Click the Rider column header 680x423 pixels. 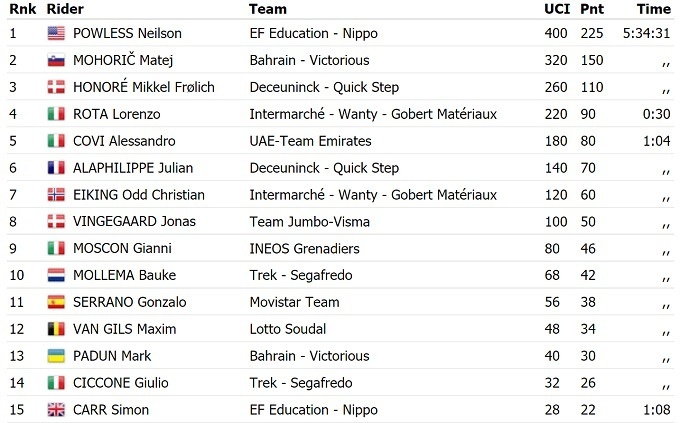pos(65,9)
